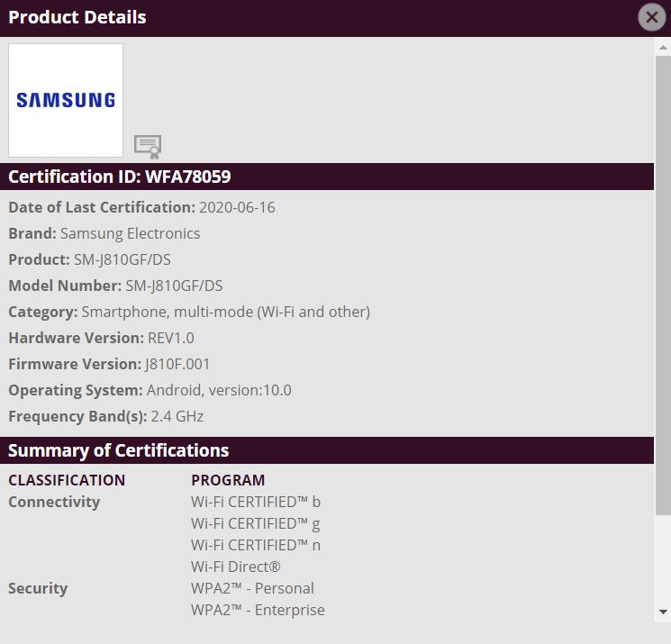Click the Wi-Fi CERTIFIED n program entry

[x=256, y=545]
